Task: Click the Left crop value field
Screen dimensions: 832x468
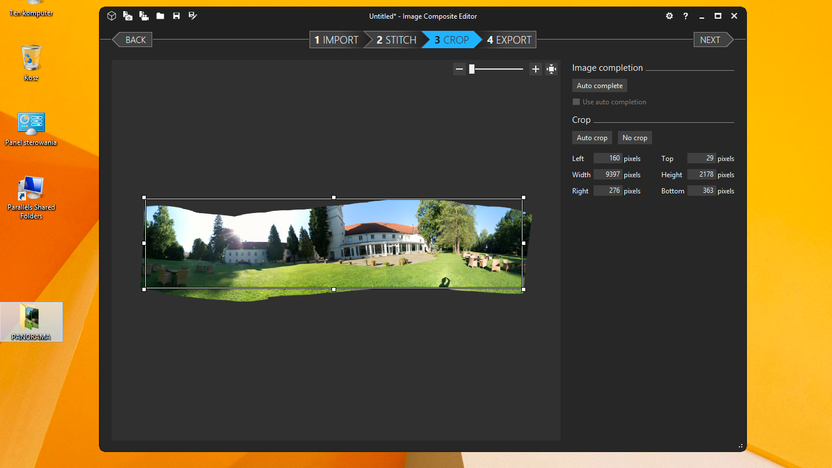Action: (x=608, y=158)
